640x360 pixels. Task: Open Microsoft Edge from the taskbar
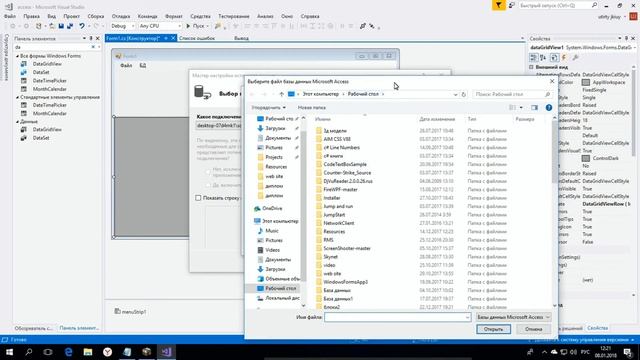point(68,352)
